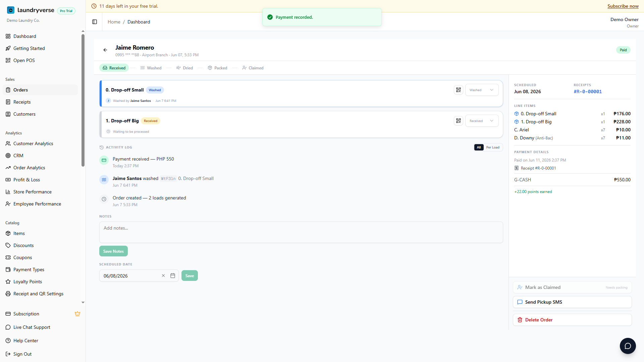Click Send Pickup SMS button
Image resolution: width=644 pixels, height=362 pixels.
pyautogui.click(x=572, y=302)
